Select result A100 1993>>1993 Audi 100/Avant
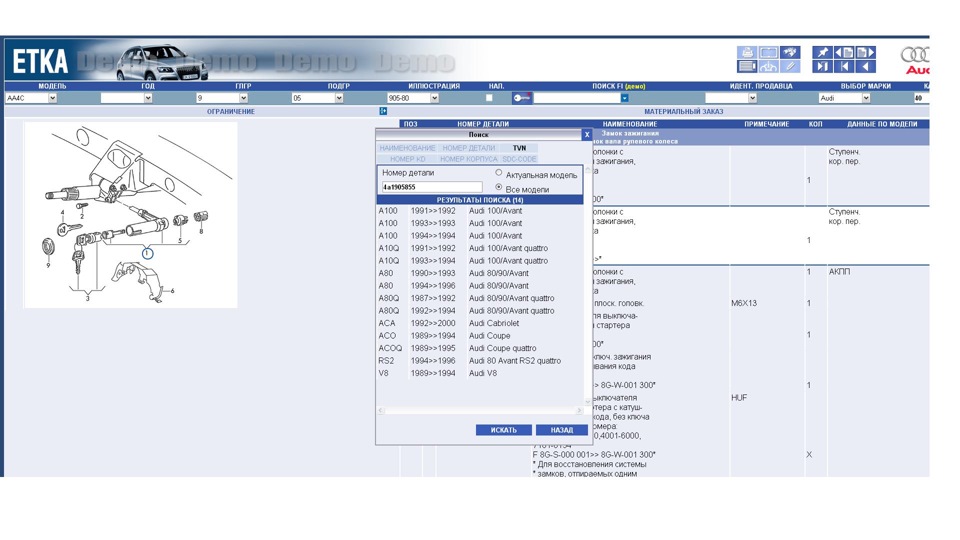Image resolution: width=960 pixels, height=540 pixels. point(479,223)
